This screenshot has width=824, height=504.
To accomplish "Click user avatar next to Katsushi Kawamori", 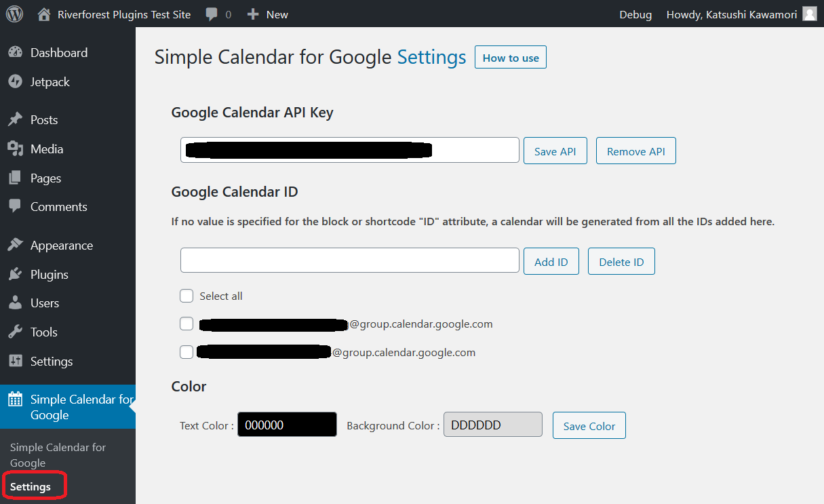I will [810, 14].
